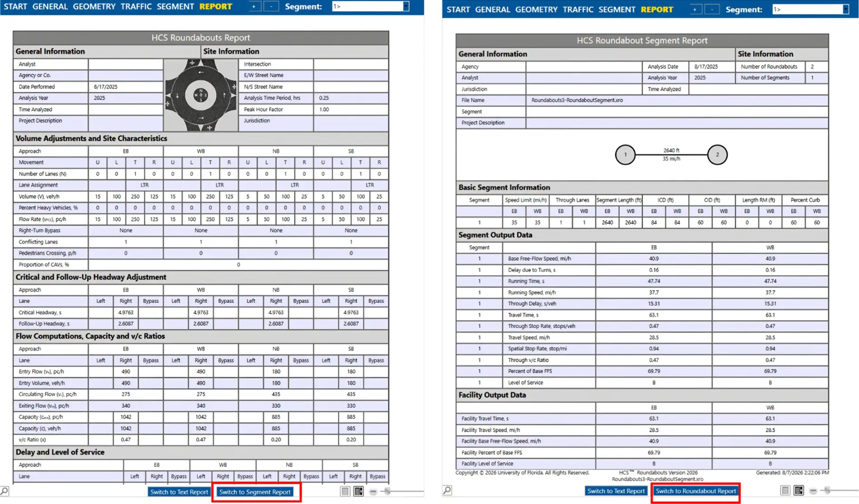Click the 'Facility Output Data' heading
859x504 pixels.
(x=492, y=395)
